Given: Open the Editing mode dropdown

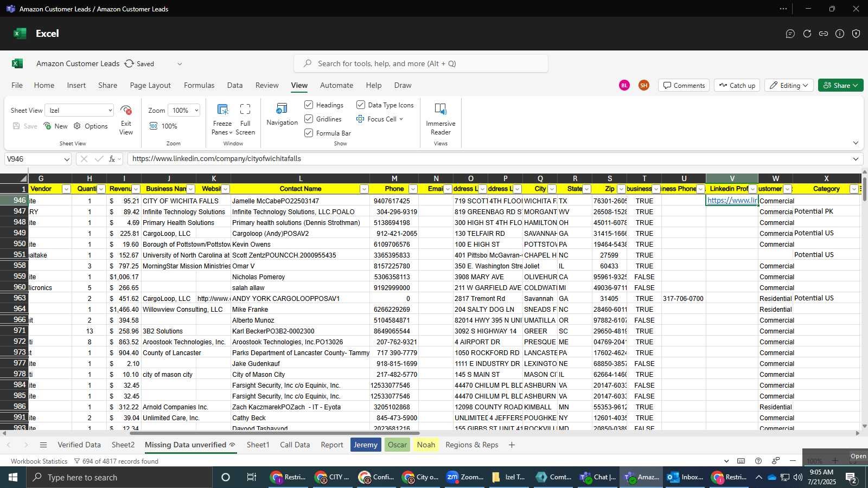Looking at the screenshot, I should (789, 85).
